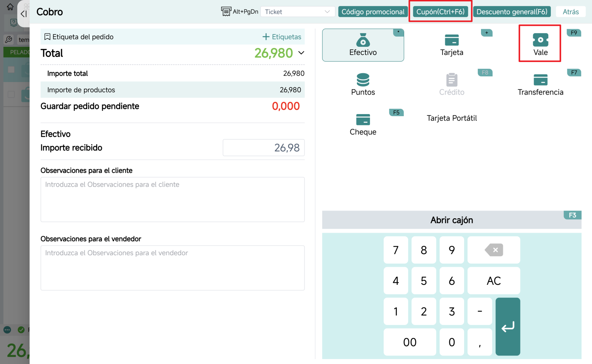
Task: Click the Observaciones para el cliente textbox
Action: point(173,200)
